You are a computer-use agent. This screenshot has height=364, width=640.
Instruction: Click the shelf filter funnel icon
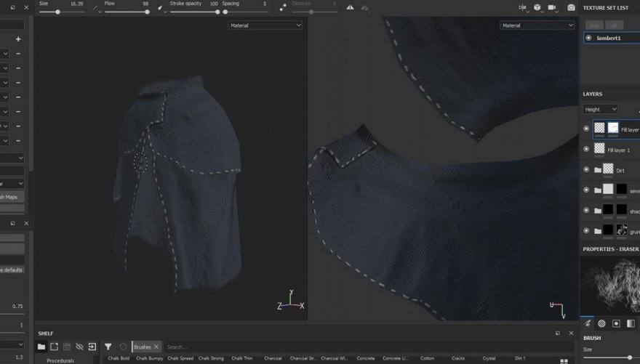tap(108, 347)
